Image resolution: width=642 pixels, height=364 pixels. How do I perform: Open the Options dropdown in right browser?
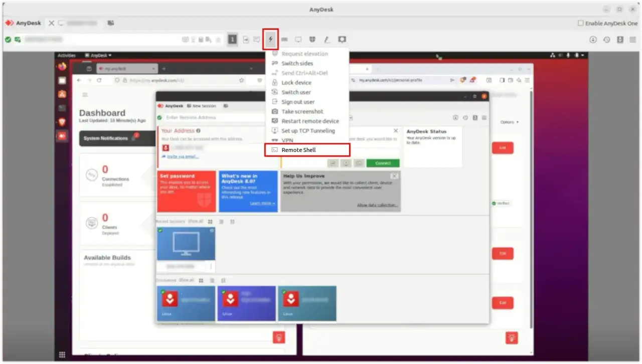509,122
